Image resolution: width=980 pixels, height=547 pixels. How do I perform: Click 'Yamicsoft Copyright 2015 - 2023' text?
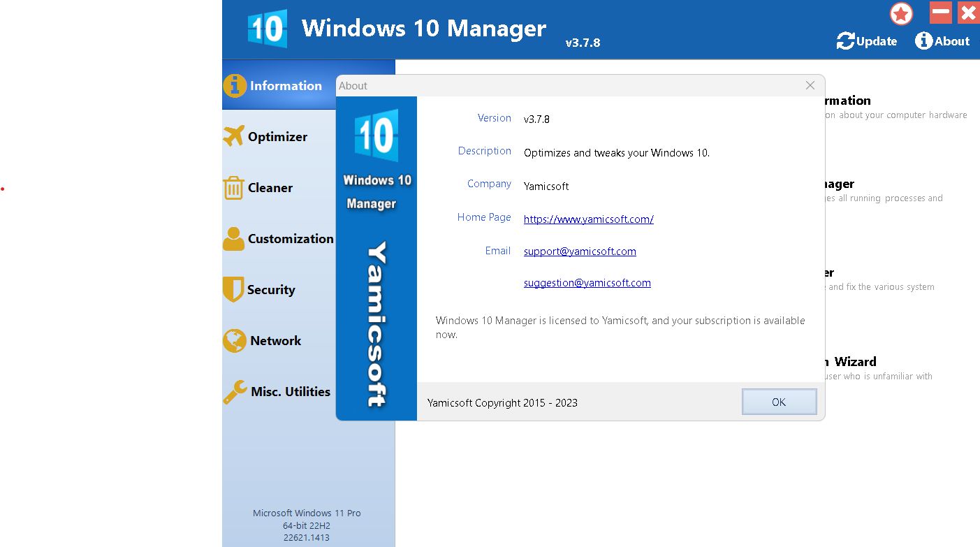click(502, 403)
